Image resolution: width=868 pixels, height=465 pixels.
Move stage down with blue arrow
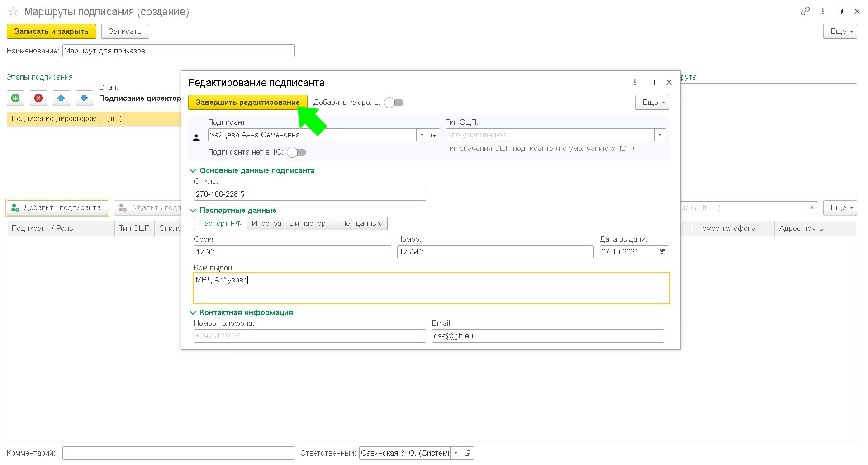[84, 98]
